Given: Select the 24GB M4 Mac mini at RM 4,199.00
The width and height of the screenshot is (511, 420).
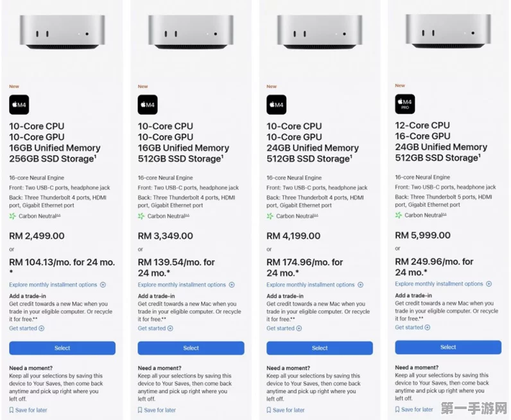Looking at the screenshot, I should tap(320, 348).
